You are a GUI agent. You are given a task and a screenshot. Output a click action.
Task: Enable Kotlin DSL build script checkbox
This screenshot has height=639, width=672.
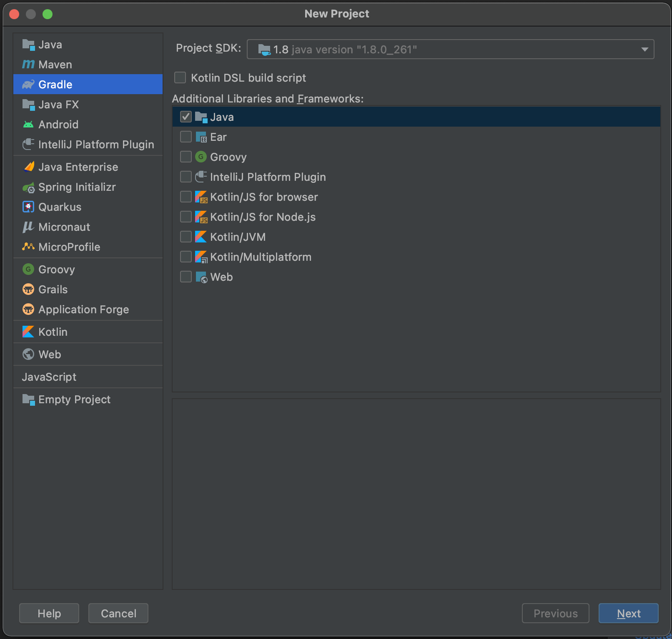tap(180, 78)
